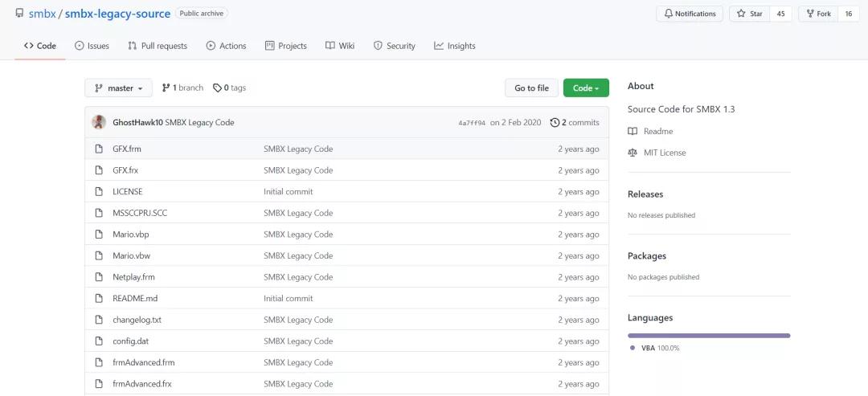The height and width of the screenshot is (396, 868).
Task: Open the GFX.frm file
Action: (x=127, y=149)
